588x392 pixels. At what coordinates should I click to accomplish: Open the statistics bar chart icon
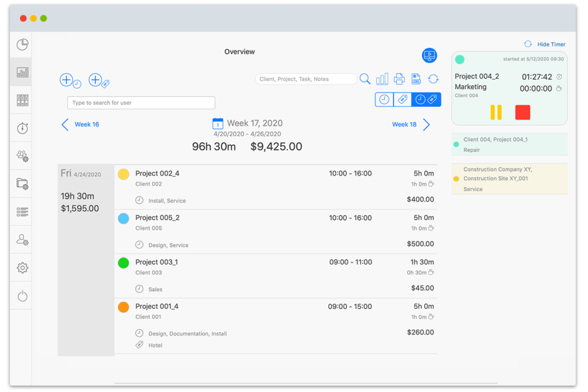pyautogui.click(x=382, y=79)
